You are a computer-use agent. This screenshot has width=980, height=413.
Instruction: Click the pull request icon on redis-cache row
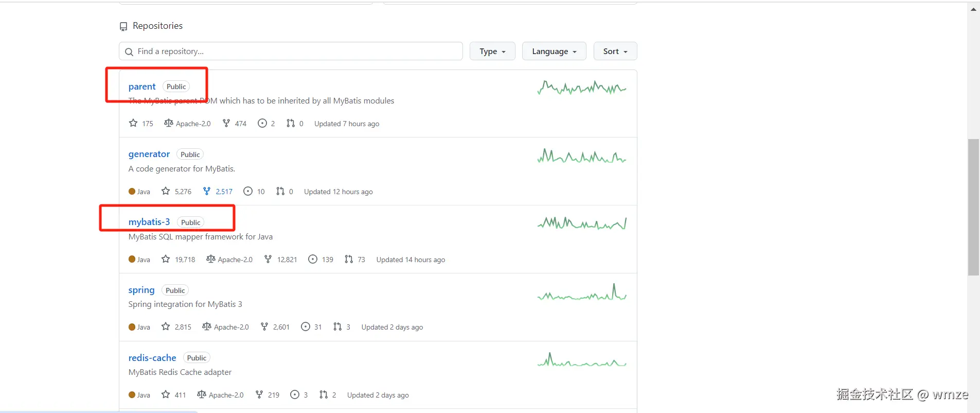point(324,394)
